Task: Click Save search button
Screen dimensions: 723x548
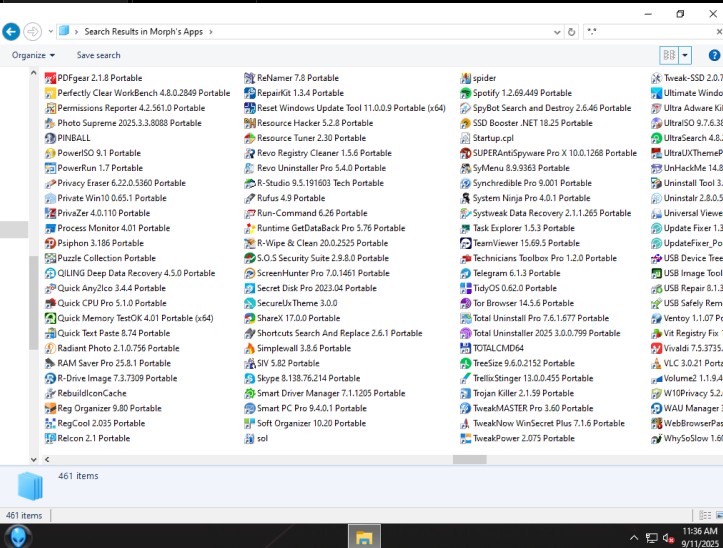Action: coord(98,55)
